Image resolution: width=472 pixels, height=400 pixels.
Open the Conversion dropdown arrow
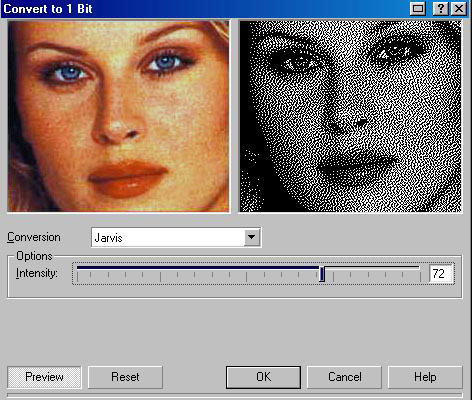252,237
